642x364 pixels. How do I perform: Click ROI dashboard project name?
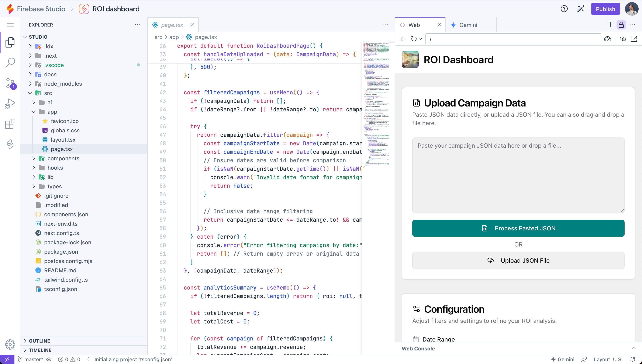(x=116, y=9)
